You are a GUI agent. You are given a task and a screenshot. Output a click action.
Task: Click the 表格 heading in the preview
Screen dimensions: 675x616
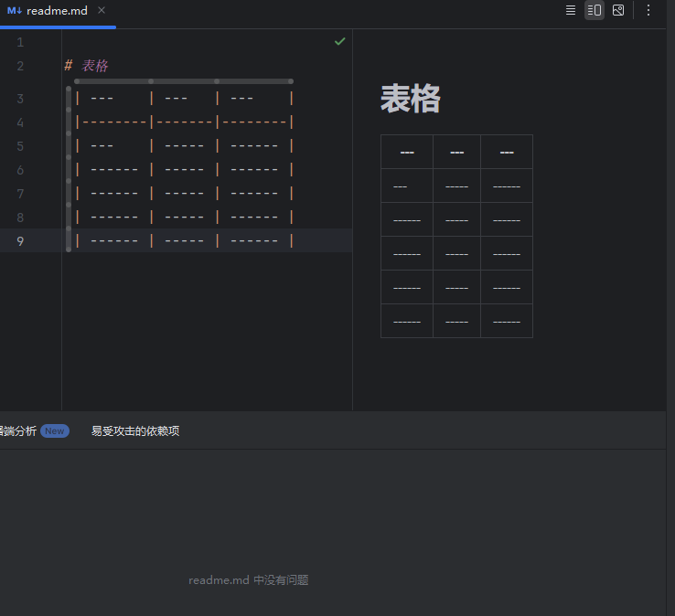click(411, 99)
